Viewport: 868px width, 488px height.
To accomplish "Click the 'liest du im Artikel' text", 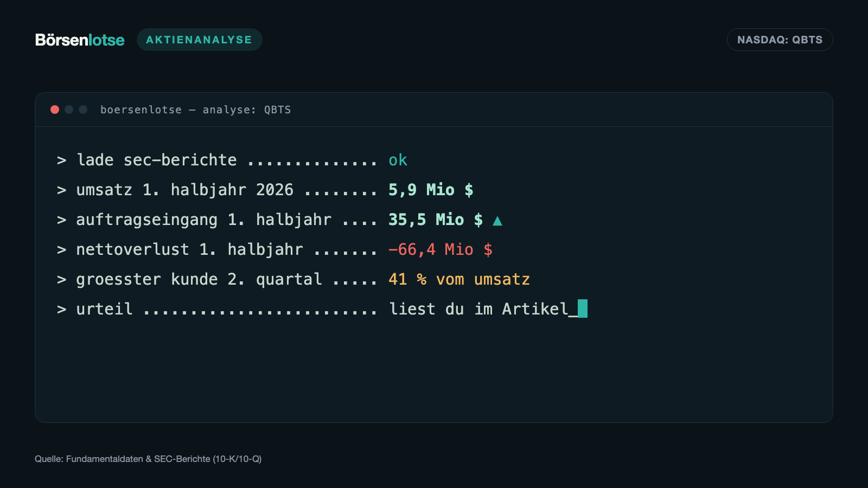I will 478,309.
